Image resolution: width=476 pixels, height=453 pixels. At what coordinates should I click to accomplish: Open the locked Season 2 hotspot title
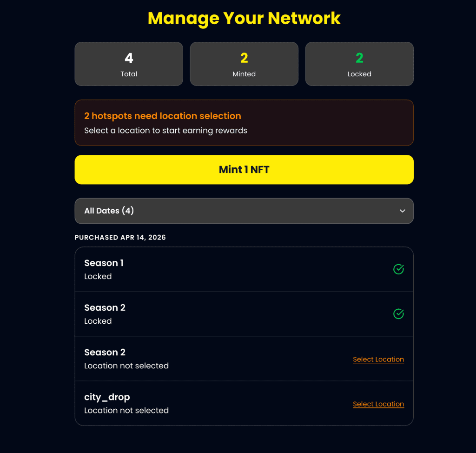105,308
